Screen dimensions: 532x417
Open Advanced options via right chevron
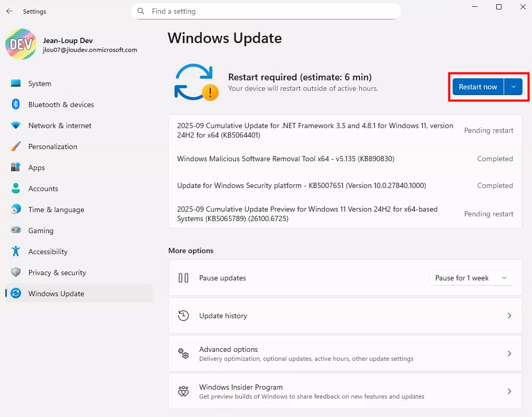coord(509,353)
